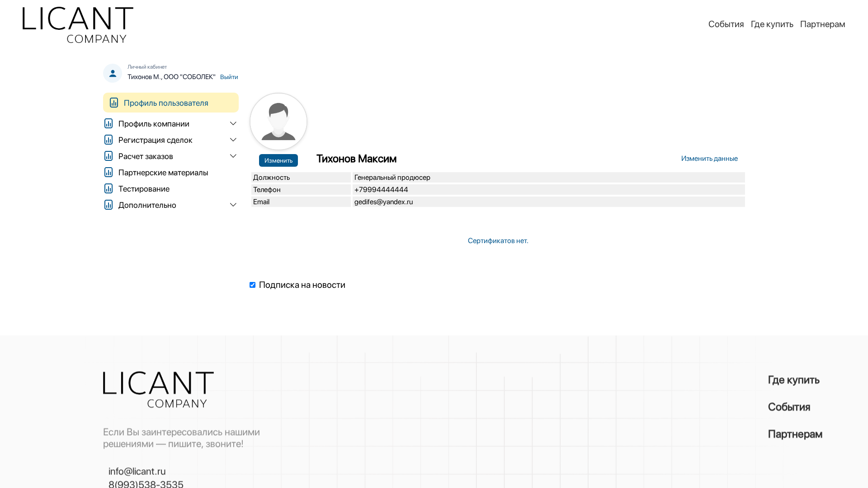Click the icon beside Расчет заказов
The height and width of the screenshot is (488, 868).
click(108, 156)
